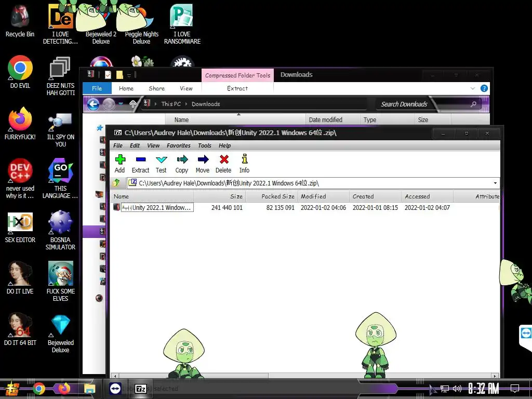Click the 8:32 AM taskbar clock
The image size is (532, 399).
(484, 389)
